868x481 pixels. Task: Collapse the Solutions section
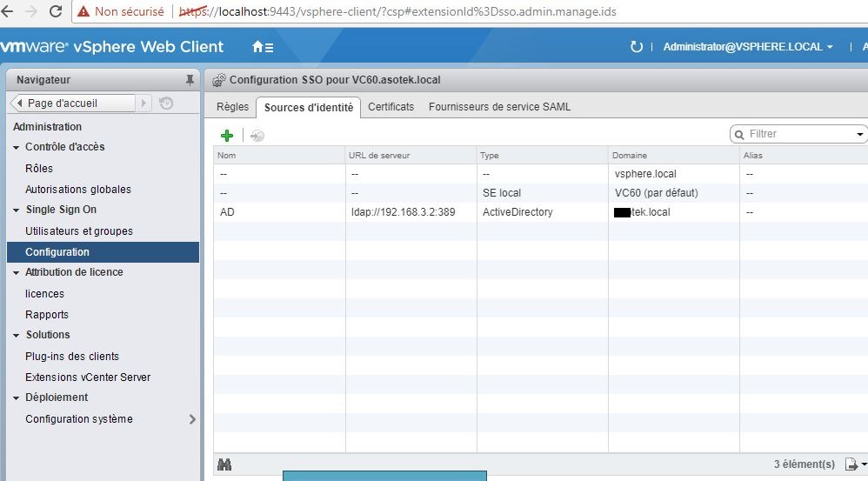[16, 336]
